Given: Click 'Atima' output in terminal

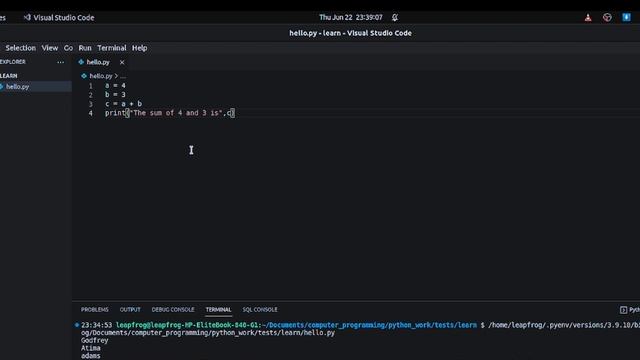Looking at the screenshot, I should coord(91,348).
